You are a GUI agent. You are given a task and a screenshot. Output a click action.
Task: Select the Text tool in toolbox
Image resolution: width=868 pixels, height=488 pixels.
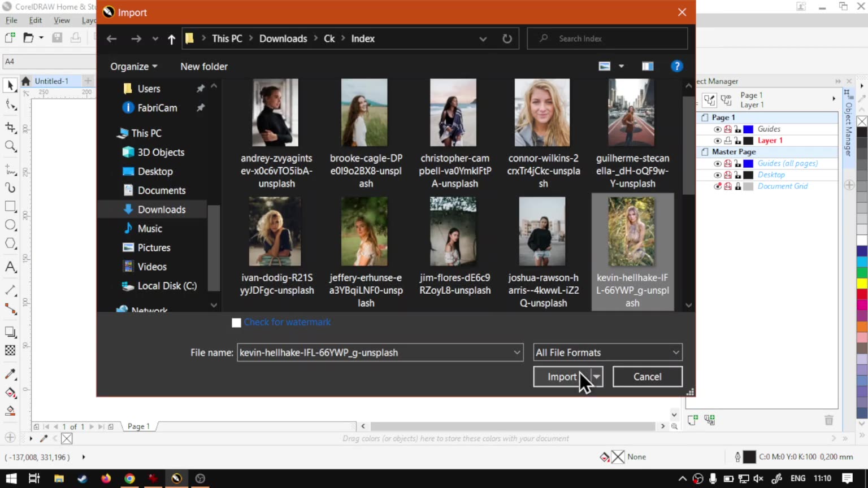pyautogui.click(x=10, y=267)
